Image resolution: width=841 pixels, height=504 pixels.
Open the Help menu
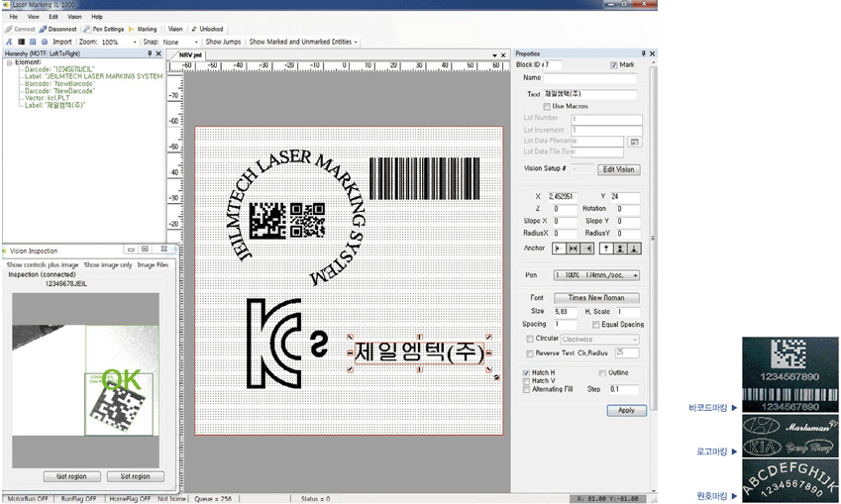point(97,17)
